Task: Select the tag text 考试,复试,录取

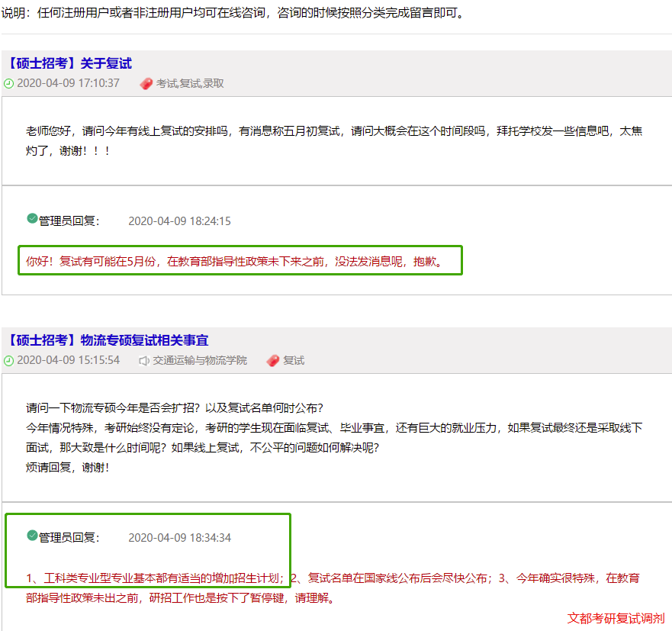Action: click(190, 84)
